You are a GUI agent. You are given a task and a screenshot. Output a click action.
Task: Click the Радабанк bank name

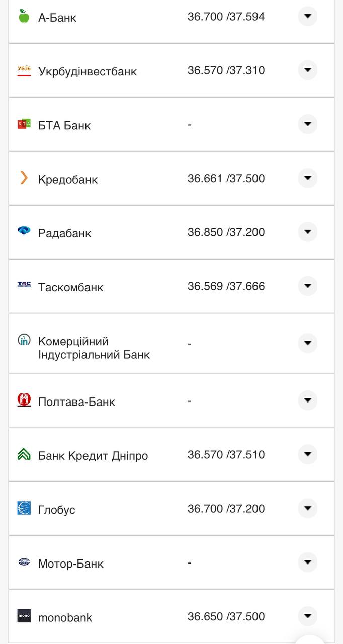[65, 233]
